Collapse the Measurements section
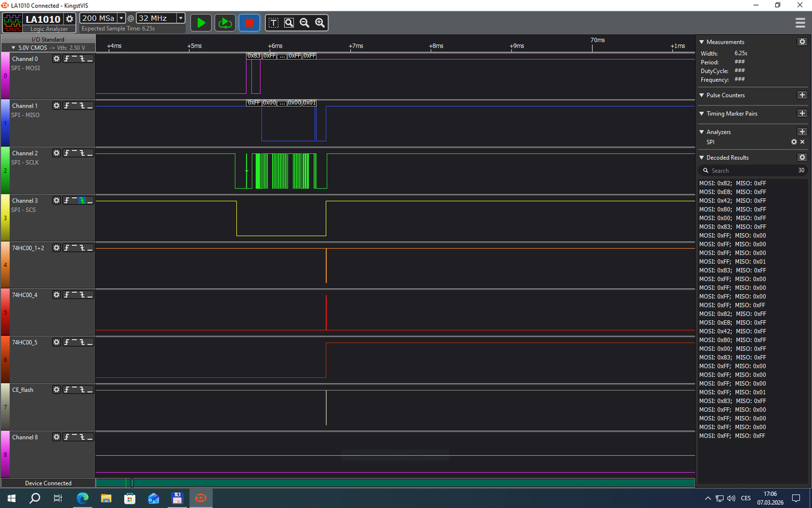This screenshot has width=812, height=508. pos(702,42)
